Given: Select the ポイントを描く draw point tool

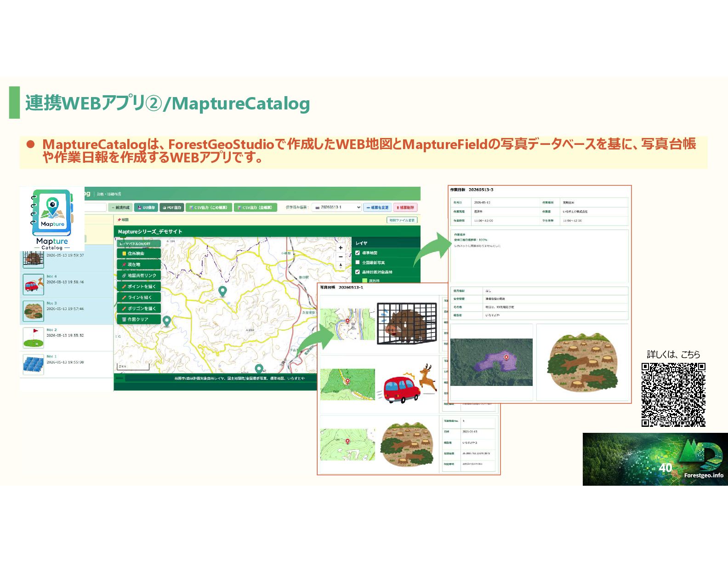Looking at the screenshot, I should [x=139, y=287].
